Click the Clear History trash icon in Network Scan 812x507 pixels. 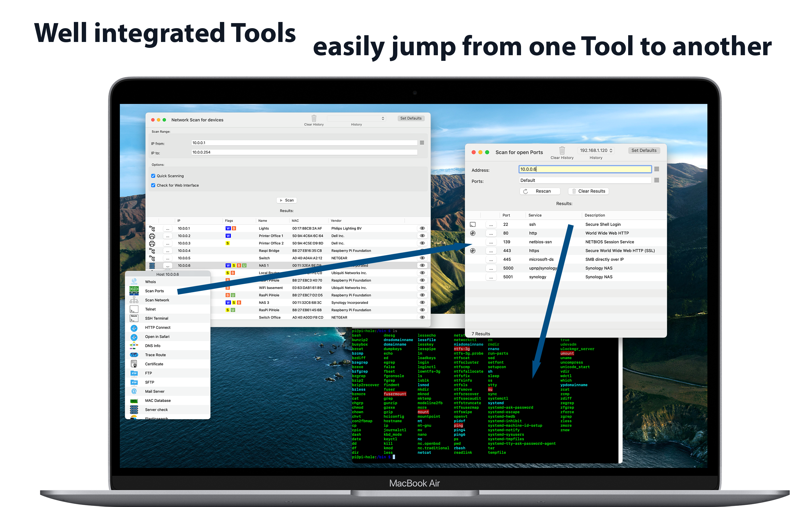314,118
